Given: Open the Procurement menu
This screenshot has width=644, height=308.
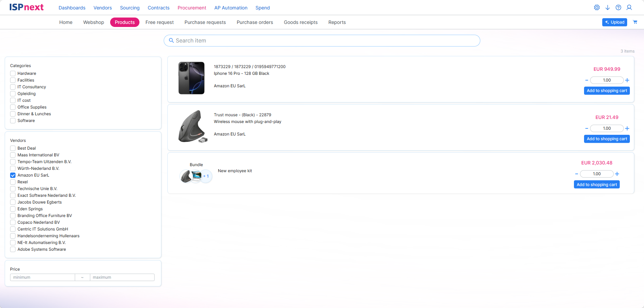Looking at the screenshot, I should pyautogui.click(x=192, y=8).
